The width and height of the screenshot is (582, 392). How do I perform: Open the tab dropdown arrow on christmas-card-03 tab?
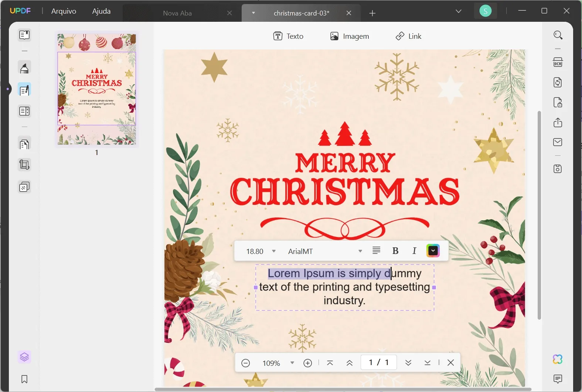tap(253, 13)
